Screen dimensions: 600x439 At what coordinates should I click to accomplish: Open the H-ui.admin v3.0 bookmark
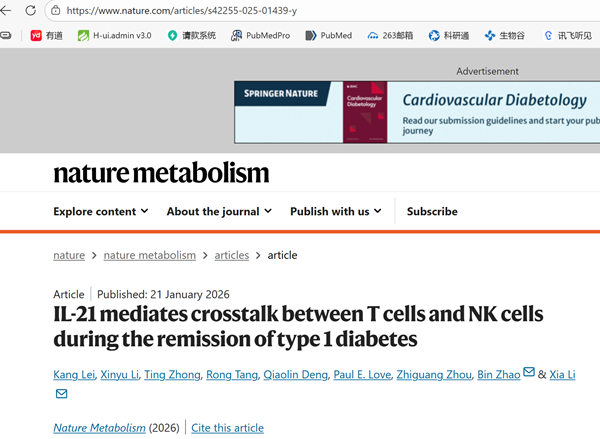tap(114, 35)
